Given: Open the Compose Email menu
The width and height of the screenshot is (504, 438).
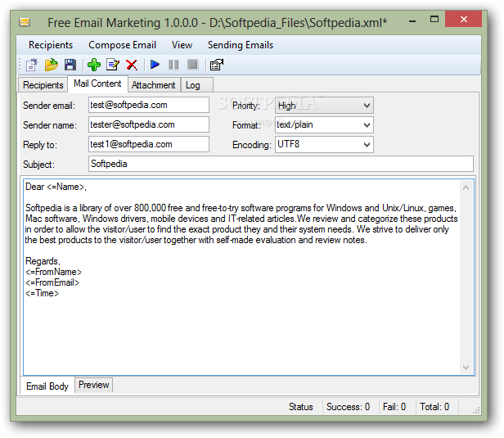Looking at the screenshot, I should [122, 45].
